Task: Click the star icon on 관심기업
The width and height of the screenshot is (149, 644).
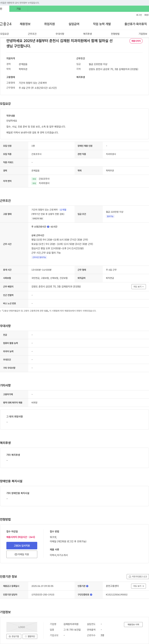Action: point(10,636)
